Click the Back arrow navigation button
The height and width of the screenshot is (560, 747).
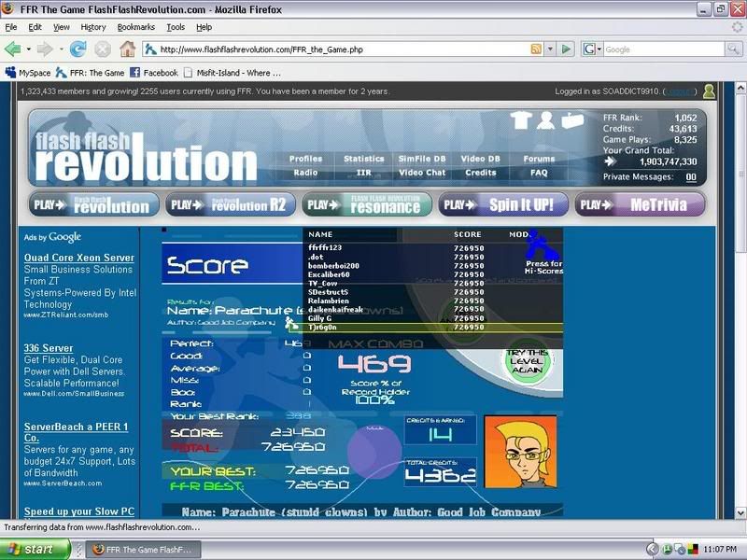[12, 49]
